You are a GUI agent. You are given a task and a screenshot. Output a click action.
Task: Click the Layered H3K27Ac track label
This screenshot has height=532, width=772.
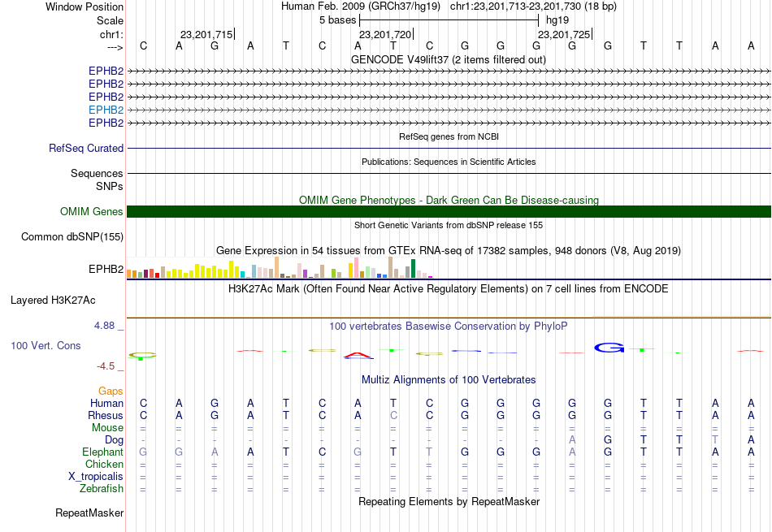coord(53,301)
